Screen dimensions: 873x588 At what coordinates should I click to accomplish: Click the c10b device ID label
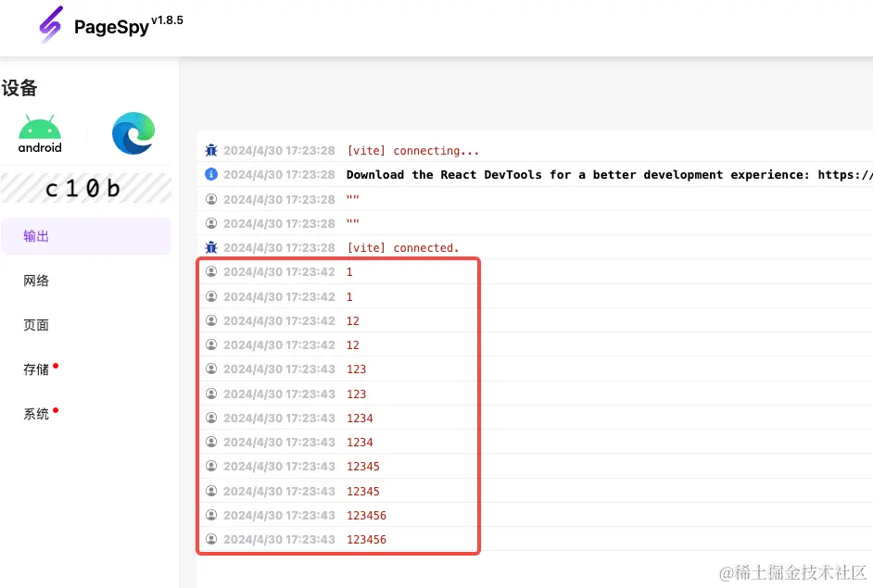click(83, 189)
